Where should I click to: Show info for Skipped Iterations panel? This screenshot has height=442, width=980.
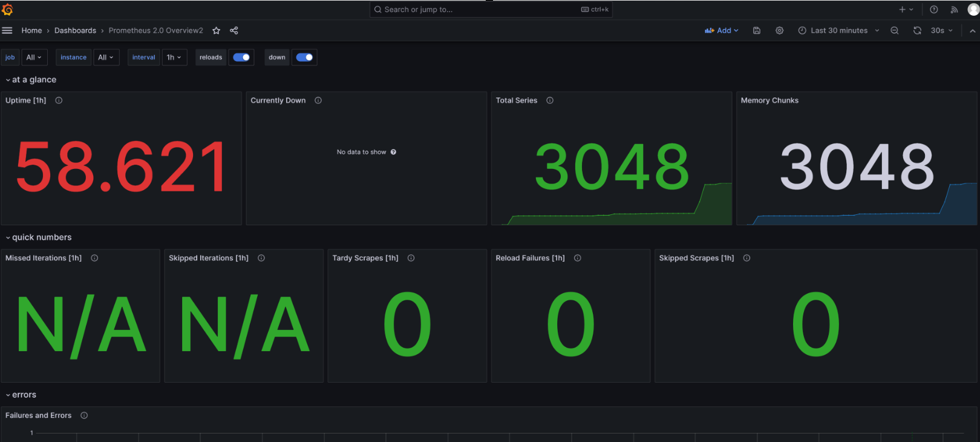261,258
